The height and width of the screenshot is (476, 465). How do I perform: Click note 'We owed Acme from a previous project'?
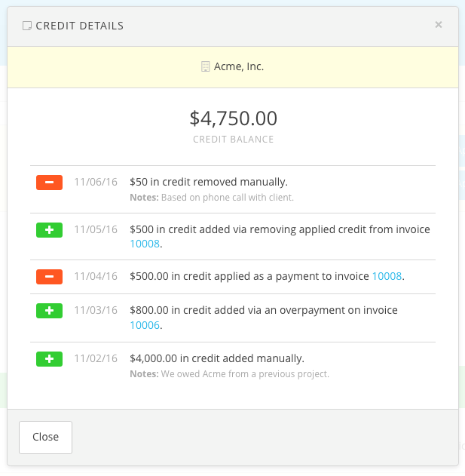pos(245,374)
